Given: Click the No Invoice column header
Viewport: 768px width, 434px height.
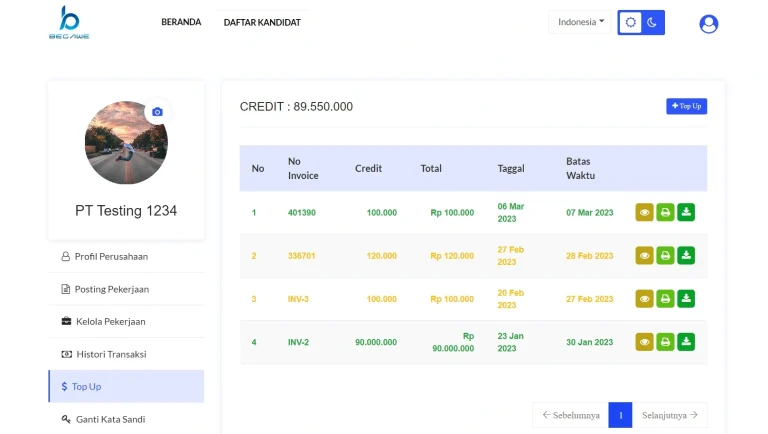Looking at the screenshot, I should pos(303,168).
